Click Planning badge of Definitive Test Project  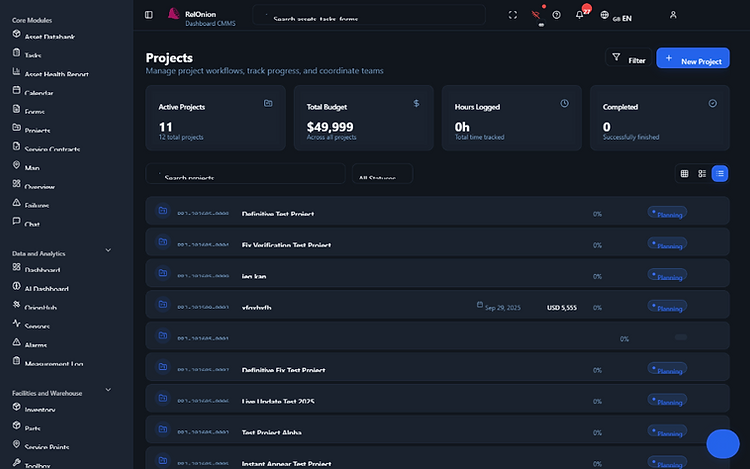(x=667, y=212)
